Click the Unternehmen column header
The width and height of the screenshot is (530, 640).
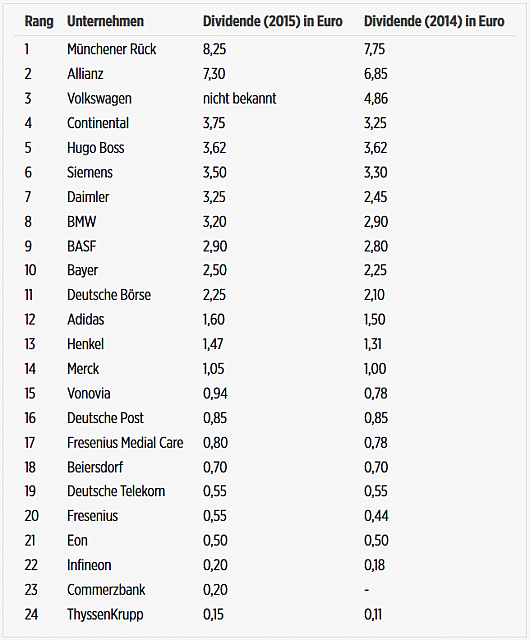(105, 21)
